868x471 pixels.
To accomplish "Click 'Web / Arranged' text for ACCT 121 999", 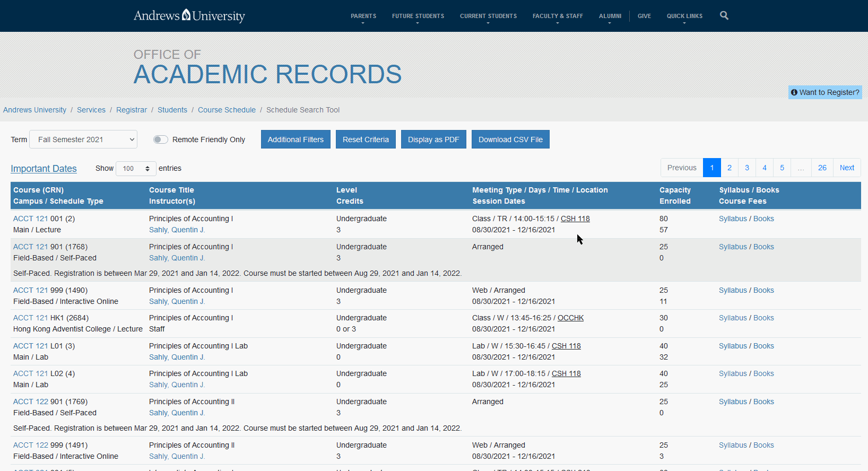I will [x=499, y=290].
